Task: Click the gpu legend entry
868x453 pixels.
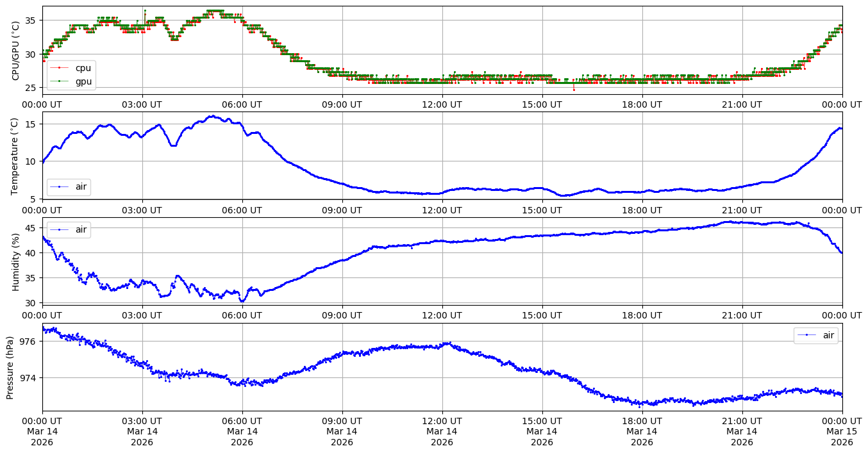Action: [x=83, y=81]
